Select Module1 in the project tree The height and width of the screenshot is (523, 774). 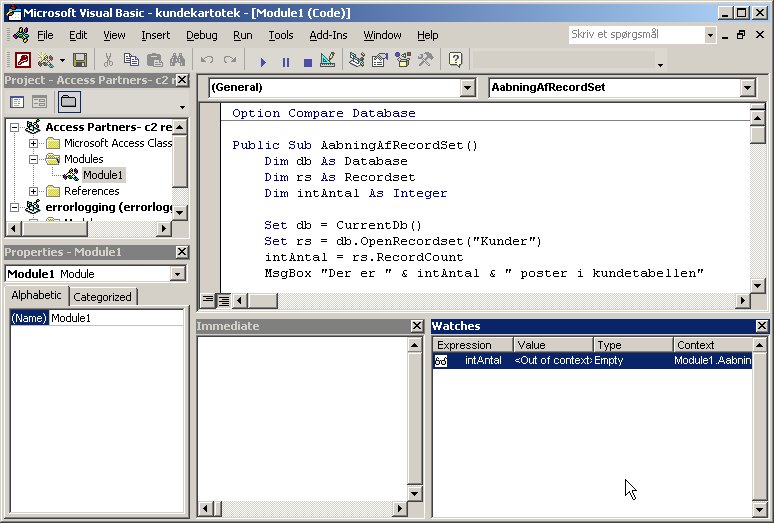pos(102,174)
